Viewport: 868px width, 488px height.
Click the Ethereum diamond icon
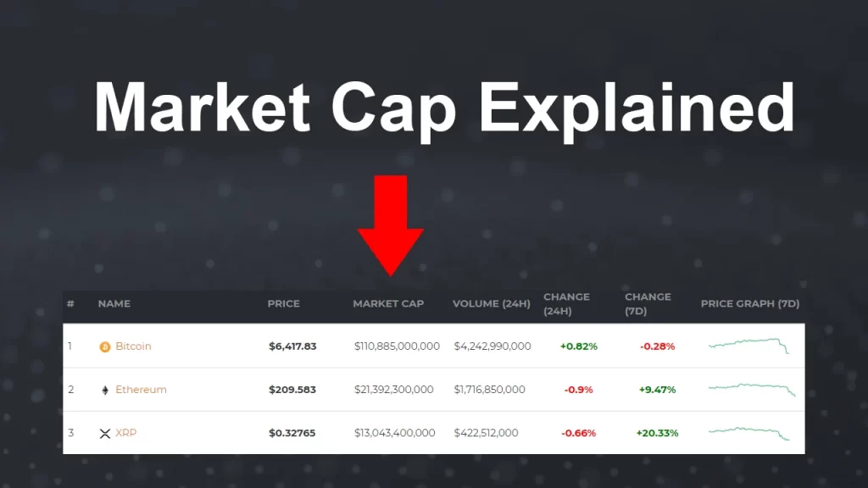pyautogui.click(x=105, y=390)
